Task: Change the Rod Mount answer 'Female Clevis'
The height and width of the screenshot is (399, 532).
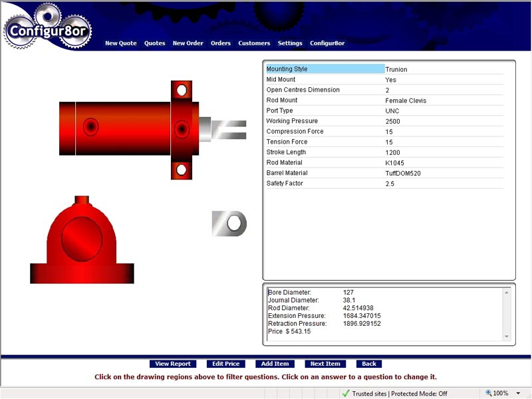Action: pyautogui.click(x=406, y=100)
